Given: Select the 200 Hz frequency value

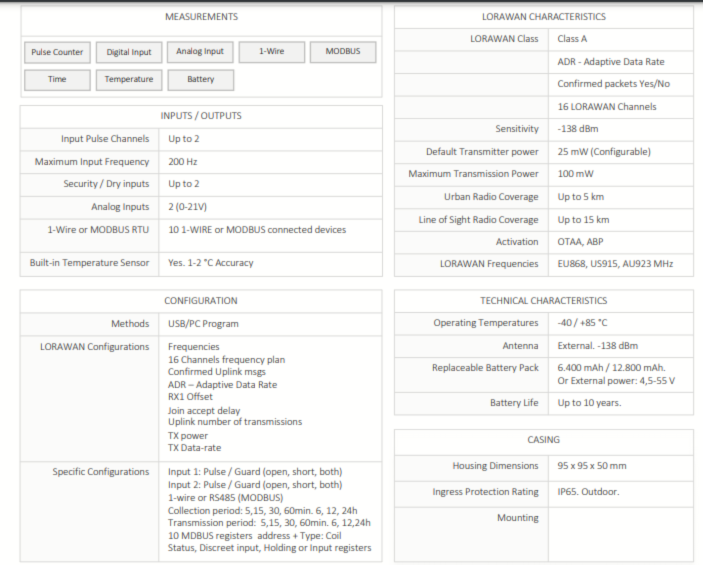Looking at the screenshot, I should (182, 162).
